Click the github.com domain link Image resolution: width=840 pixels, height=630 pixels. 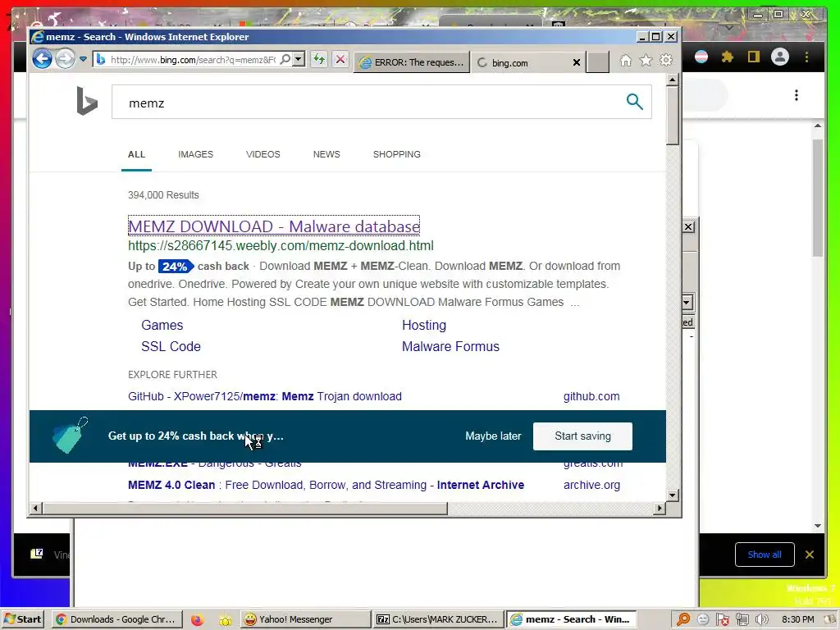[591, 396]
